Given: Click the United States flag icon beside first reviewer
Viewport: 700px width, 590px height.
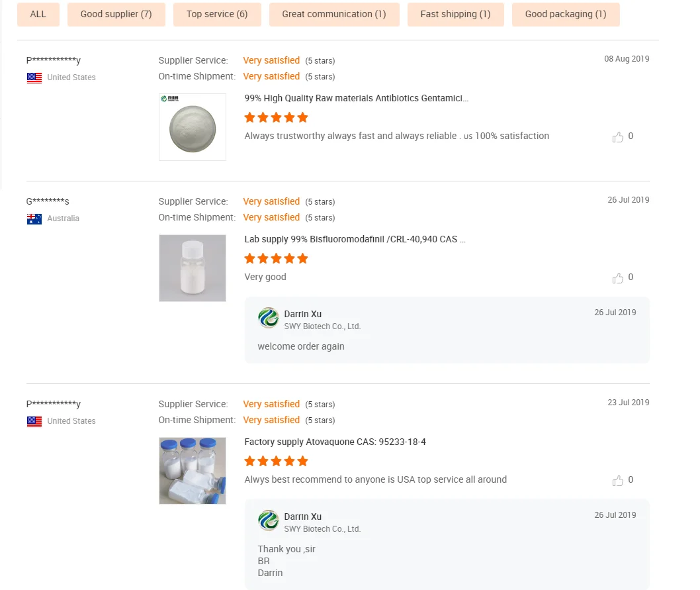Looking at the screenshot, I should [34, 77].
